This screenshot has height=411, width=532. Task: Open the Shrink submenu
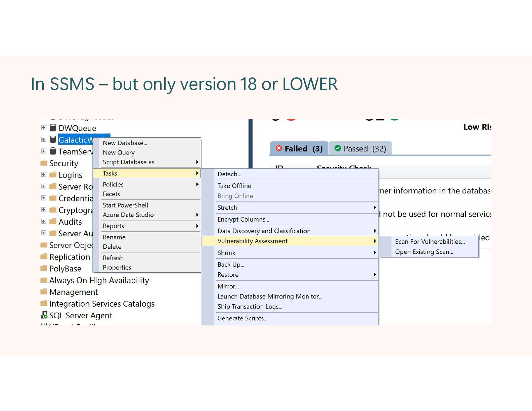[290, 253]
